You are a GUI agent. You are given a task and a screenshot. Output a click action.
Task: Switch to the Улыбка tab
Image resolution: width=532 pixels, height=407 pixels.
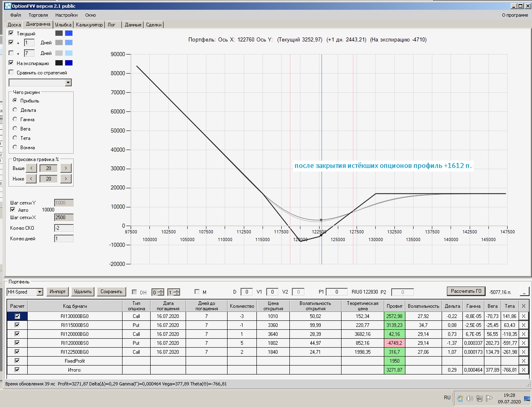click(63, 25)
